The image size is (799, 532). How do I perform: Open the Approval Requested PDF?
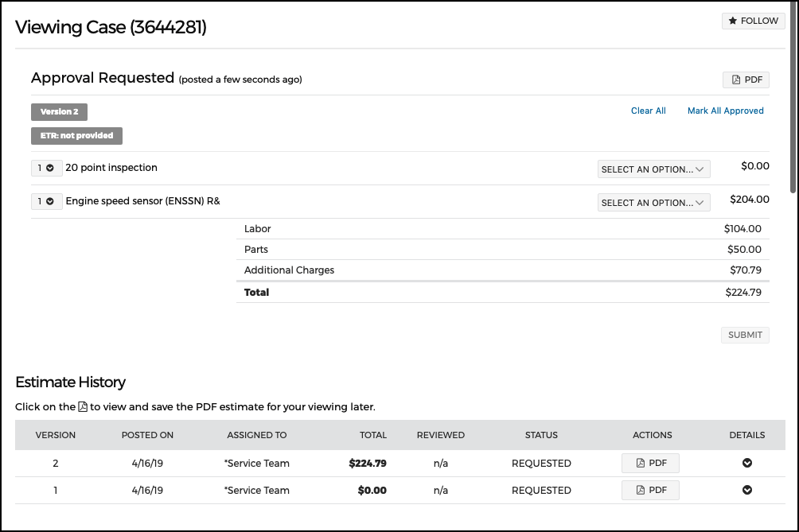pyautogui.click(x=746, y=80)
